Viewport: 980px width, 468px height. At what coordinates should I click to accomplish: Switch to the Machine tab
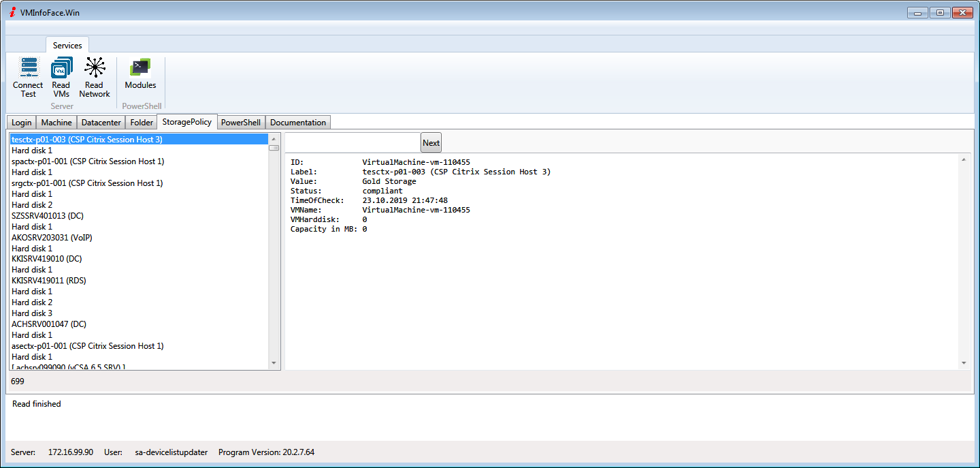coord(56,123)
